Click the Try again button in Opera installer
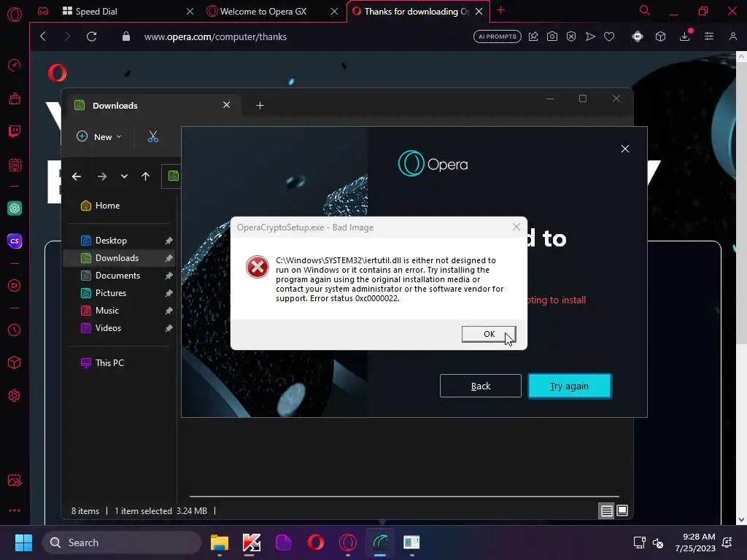 [x=570, y=386]
